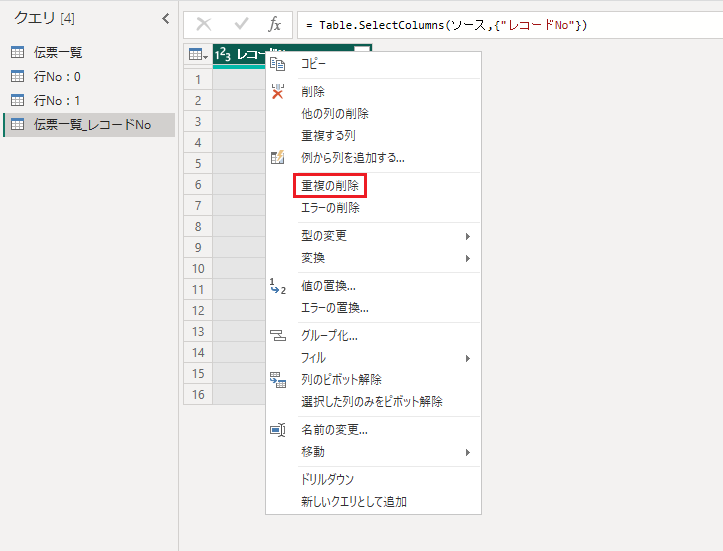723x551 pixels.
Task: Collapse the queries pane with chevron
Action: point(165,19)
